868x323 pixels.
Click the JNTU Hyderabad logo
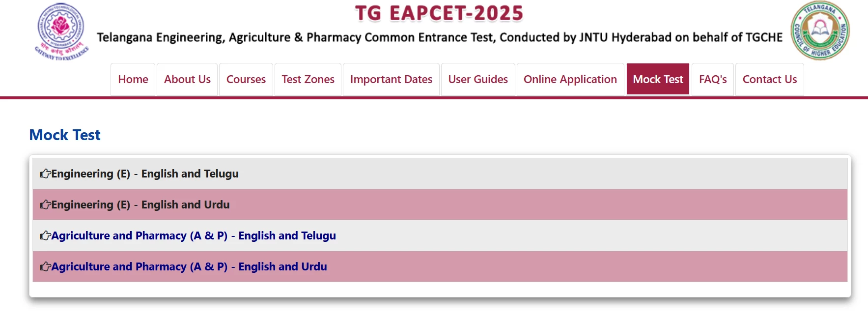(x=61, y=30)
